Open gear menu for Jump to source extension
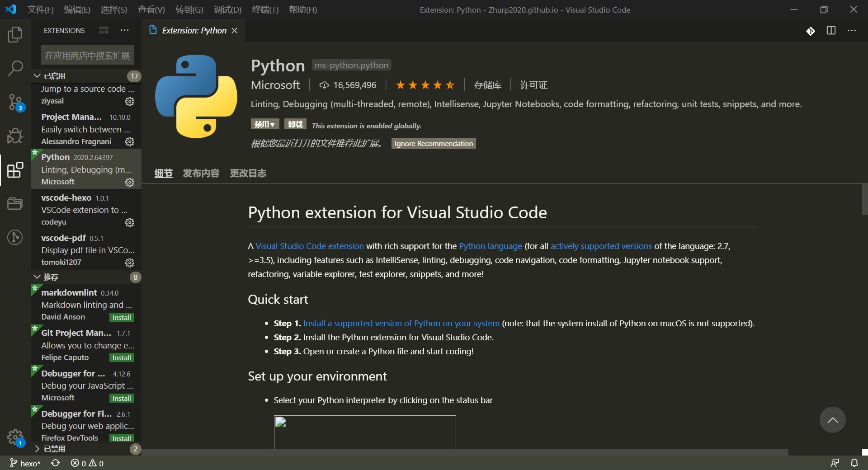The image size is (868, 470). pyautogui.click(x=130, y=102)
